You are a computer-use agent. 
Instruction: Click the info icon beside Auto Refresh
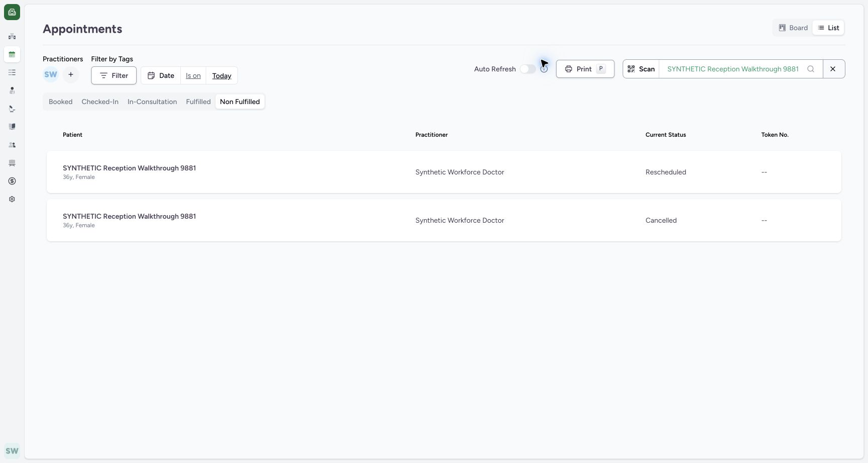pos(544,69)
